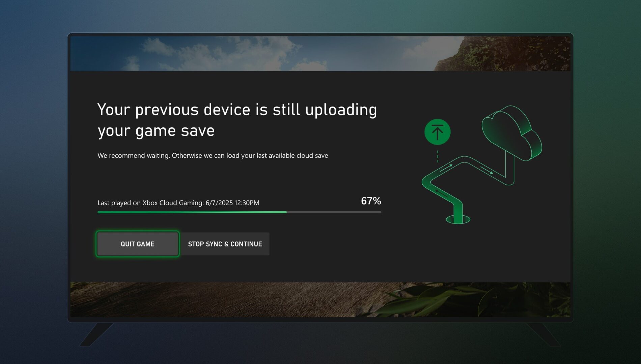Click the green upload arrow icon
This screenshot has width=641, height=364.
click(437, 132)
